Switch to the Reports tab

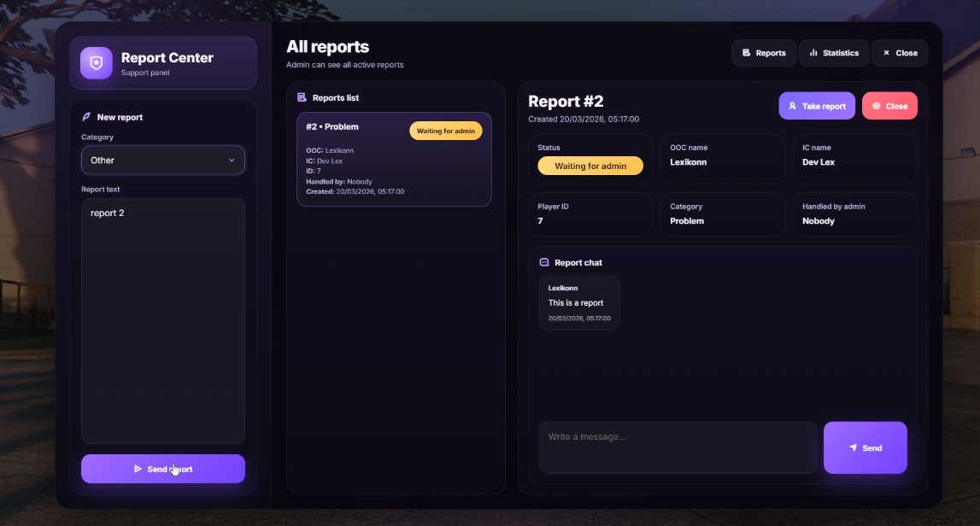[764, 53]
